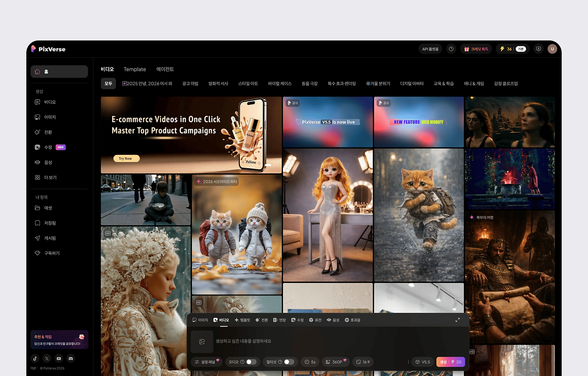Filter by 스타일 아트 category
The width and height of the screenshot is (588, 376).
click(248, 84)
